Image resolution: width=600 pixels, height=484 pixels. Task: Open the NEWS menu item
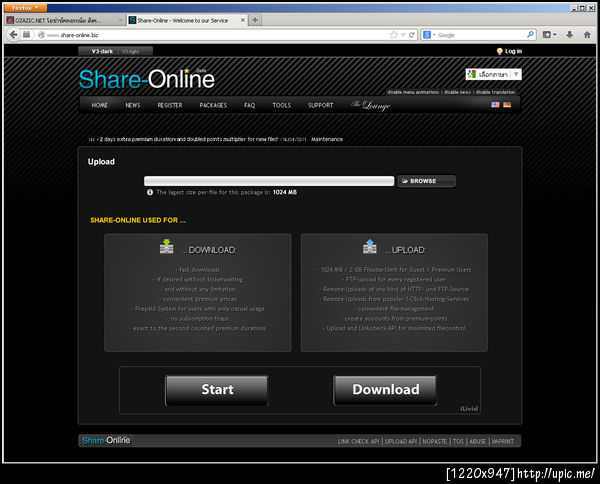pyautogui.click(x=133, y=105)
